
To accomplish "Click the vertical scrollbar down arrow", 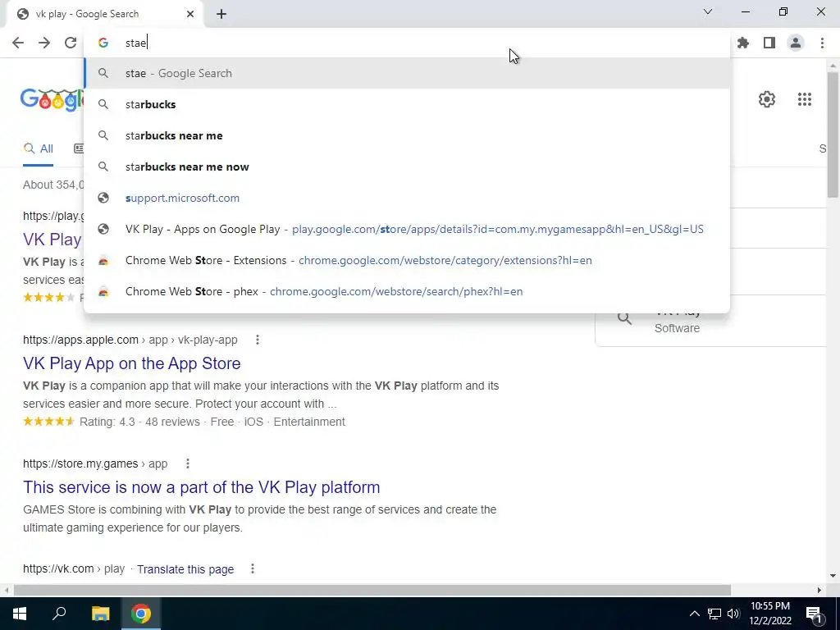I will pos(833,577).
